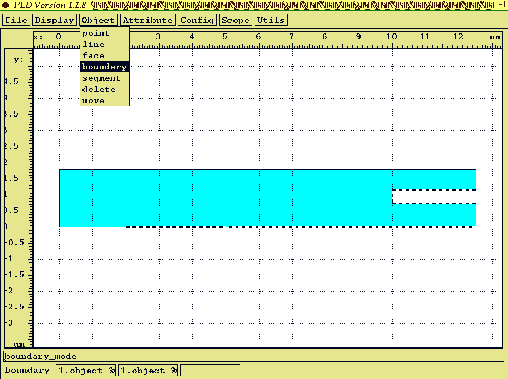The width and height of the screenshot is (508, 379).
Task: Open the Attribute menu
Action: [147, 20]
